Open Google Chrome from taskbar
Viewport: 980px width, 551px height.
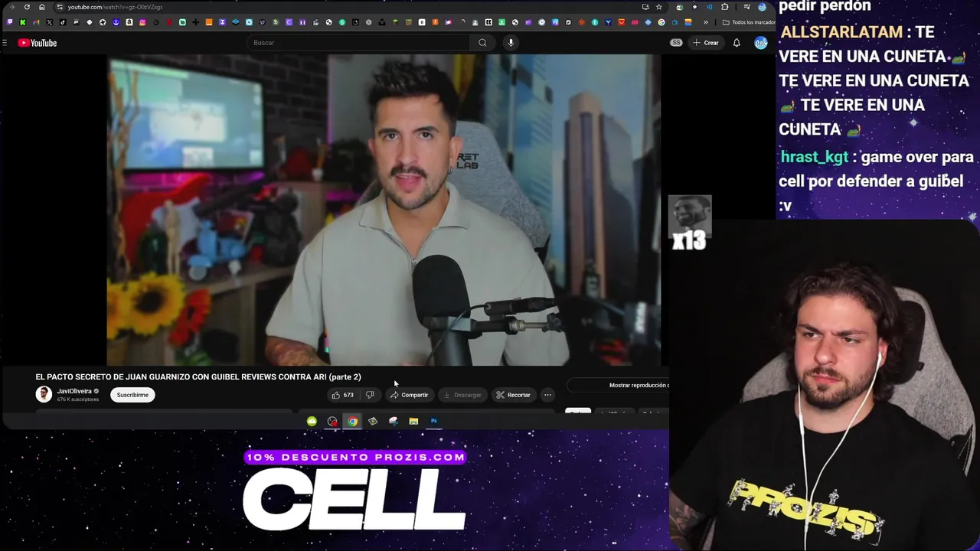click(352, 421)
